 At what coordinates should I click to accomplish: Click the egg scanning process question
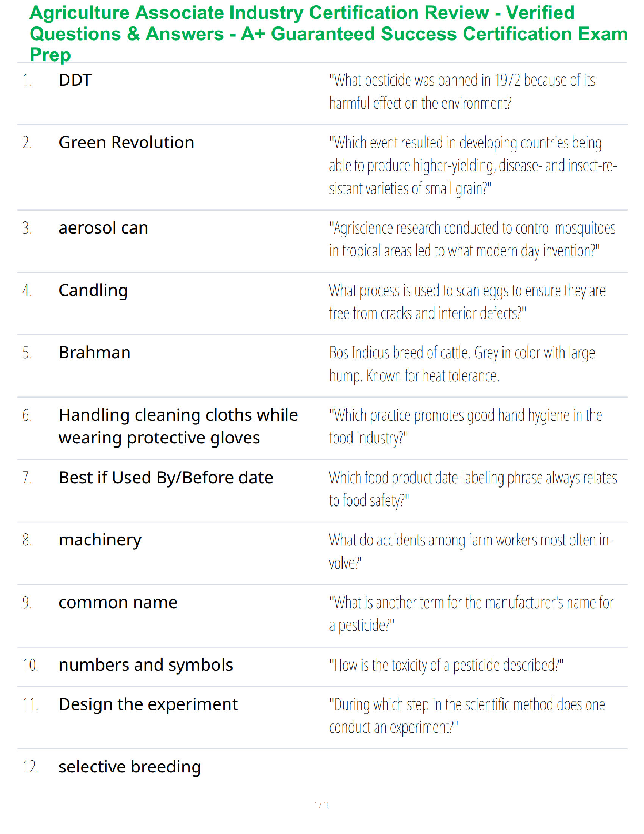(467, 302)
